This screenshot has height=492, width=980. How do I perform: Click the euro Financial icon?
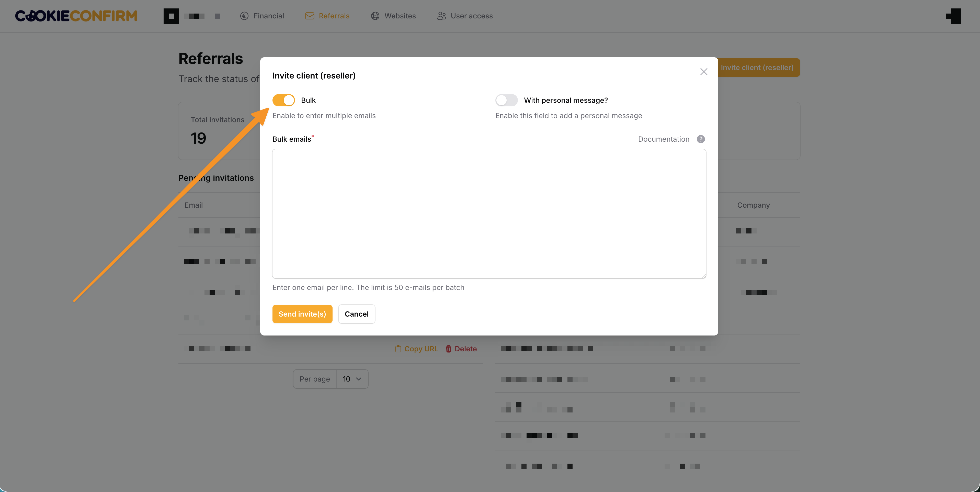click(244, 16)
